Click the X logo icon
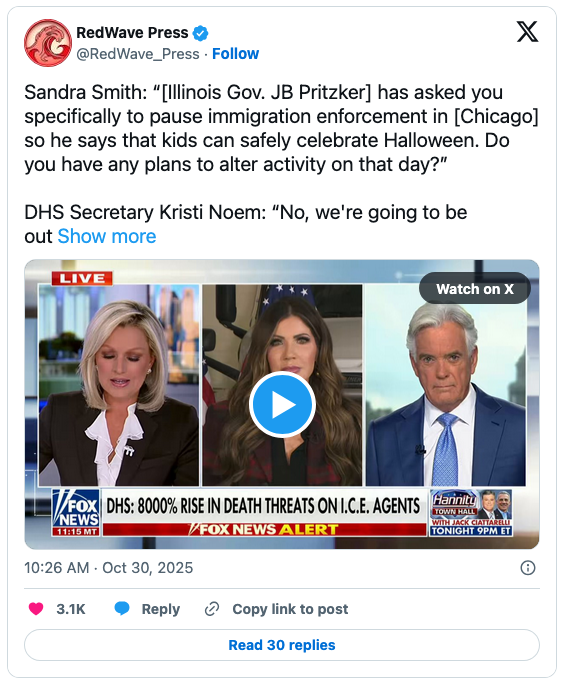 pos(527,32)
